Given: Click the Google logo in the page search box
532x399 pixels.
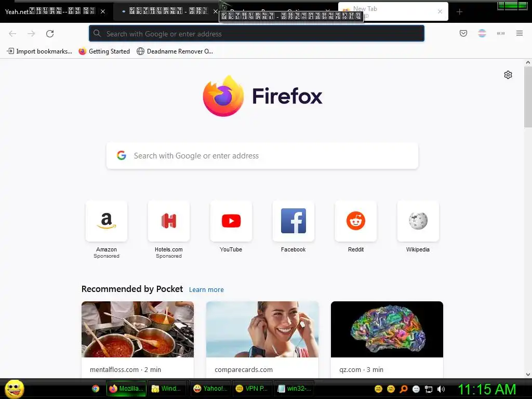Looking at the screenshot, I should (122, 155).
